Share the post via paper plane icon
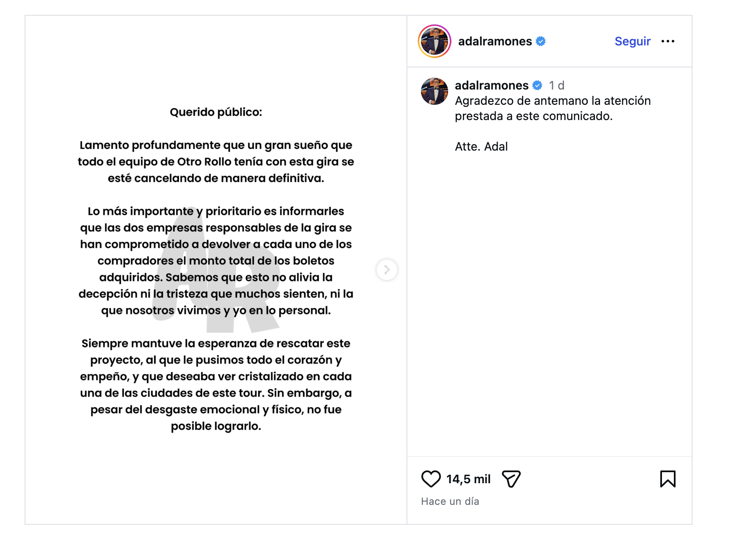Image resolution: width=746 pixels, height=560 pixels. (x=511, y=479)
